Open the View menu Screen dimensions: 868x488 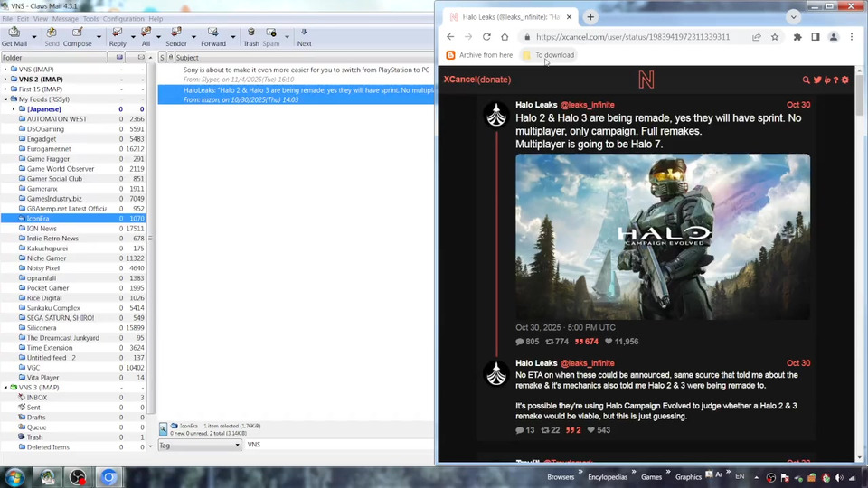41,19
